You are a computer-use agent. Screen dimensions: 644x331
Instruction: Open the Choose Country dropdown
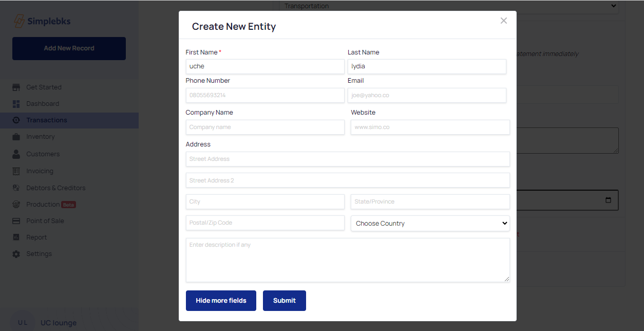click(430, 224)
